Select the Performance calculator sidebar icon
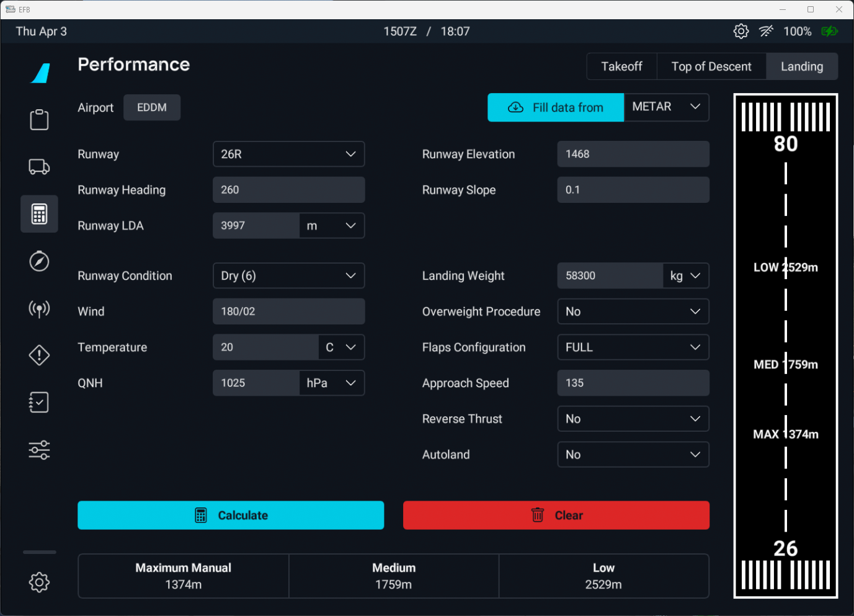This screenshot has width=854, height=616. point(39,214)
